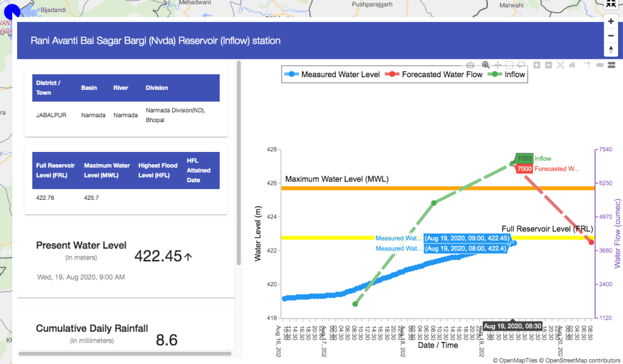Download plot as PNG using camera icon

point(470,65)
